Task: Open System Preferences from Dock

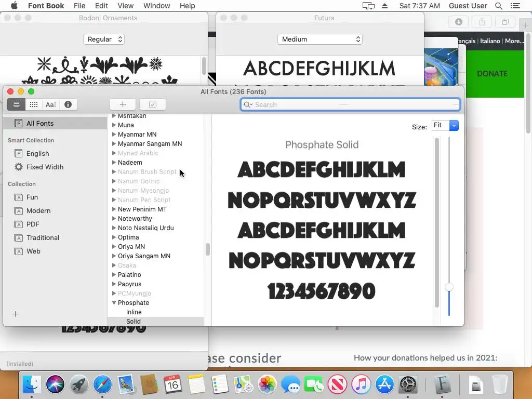Action: tap(407, 384)
